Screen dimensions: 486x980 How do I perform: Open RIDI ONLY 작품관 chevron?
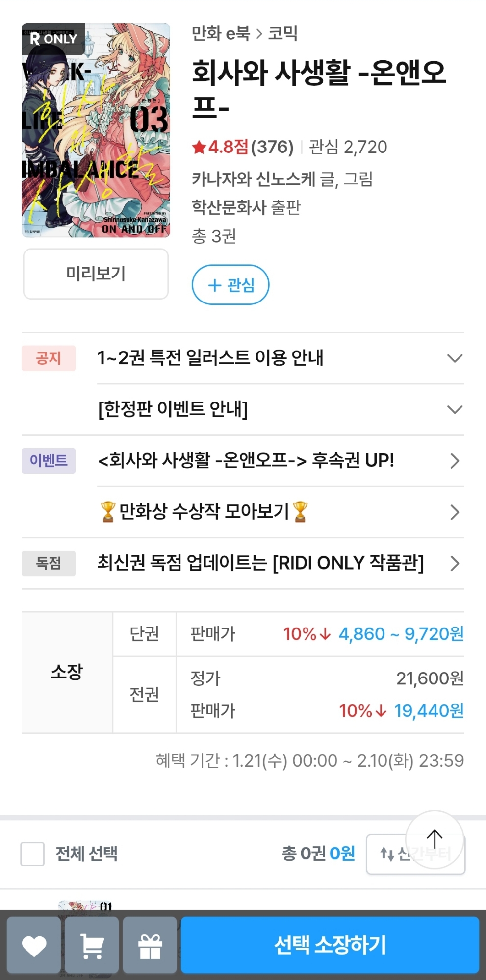click(455, 563)
